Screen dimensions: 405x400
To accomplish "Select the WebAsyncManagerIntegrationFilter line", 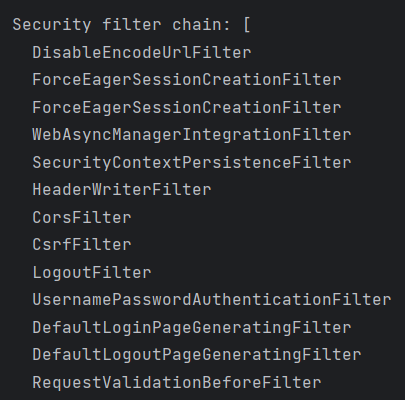I will pyautogui.click(x=192, y=135).
